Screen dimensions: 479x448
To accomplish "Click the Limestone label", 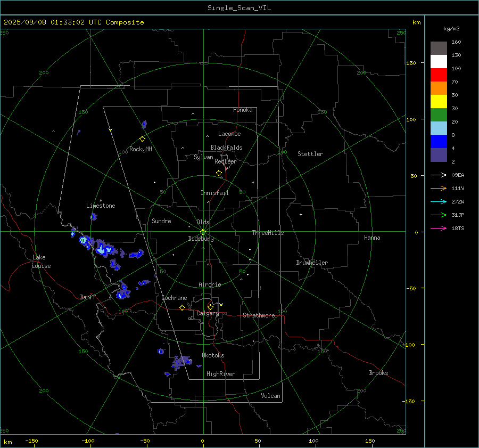I will point(101,206).
